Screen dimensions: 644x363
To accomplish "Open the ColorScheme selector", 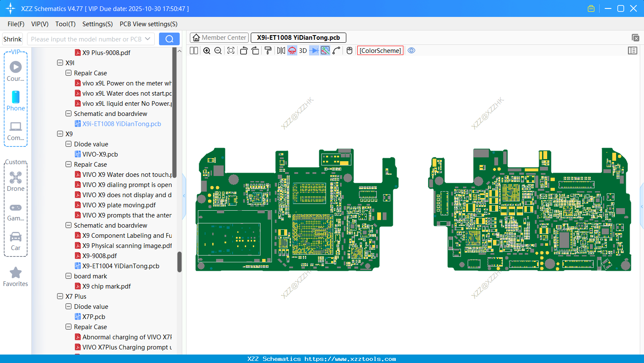I will point(380,51).
